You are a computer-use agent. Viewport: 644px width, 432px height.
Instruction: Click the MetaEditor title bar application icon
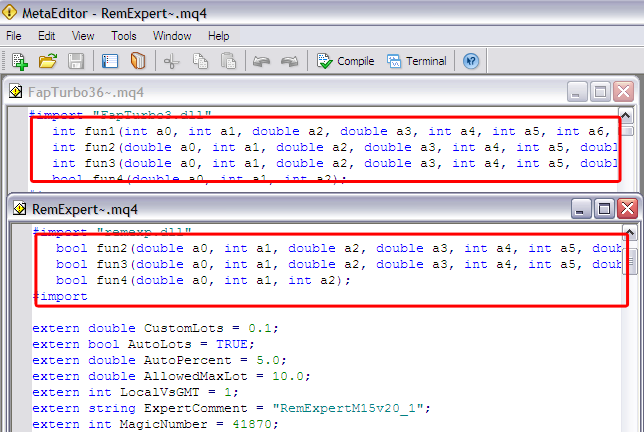point(9,12)
